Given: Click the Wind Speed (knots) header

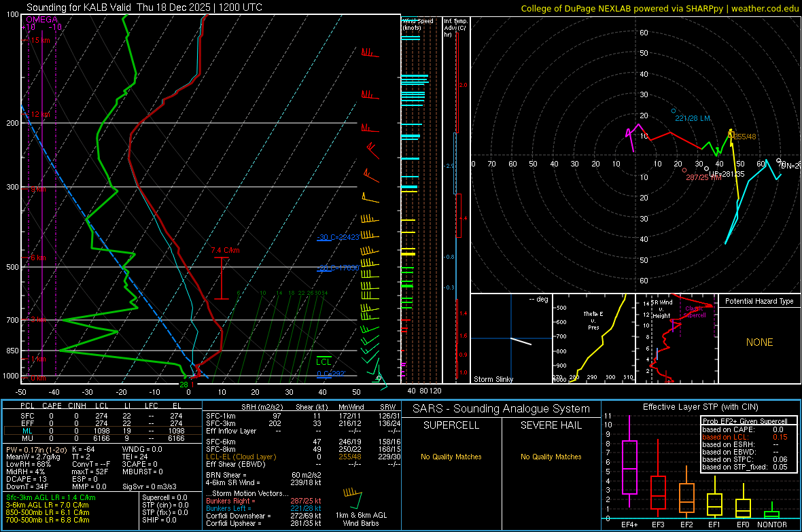Looking at the screenshot, I should (418, 24).
